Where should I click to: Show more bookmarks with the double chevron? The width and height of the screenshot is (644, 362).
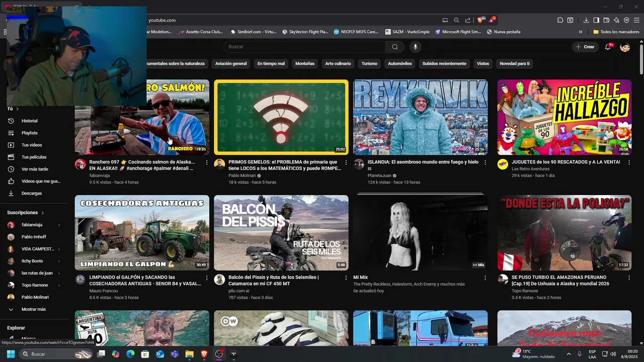coord(580,32)
